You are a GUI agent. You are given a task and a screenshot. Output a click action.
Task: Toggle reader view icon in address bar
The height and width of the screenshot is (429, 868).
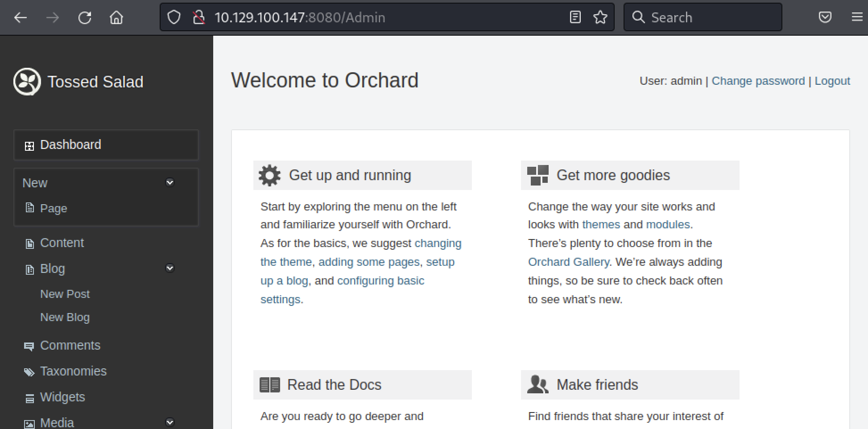[x=575, y=17]
